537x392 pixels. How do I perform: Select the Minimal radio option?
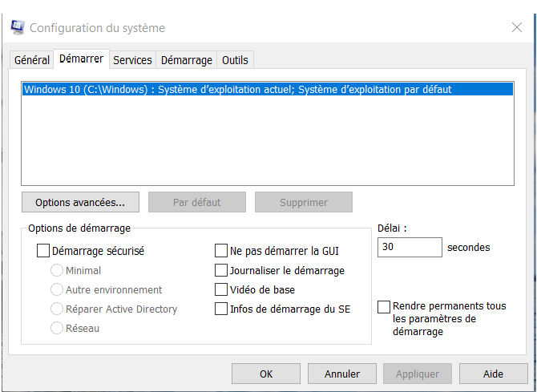[x=57, y=270]
